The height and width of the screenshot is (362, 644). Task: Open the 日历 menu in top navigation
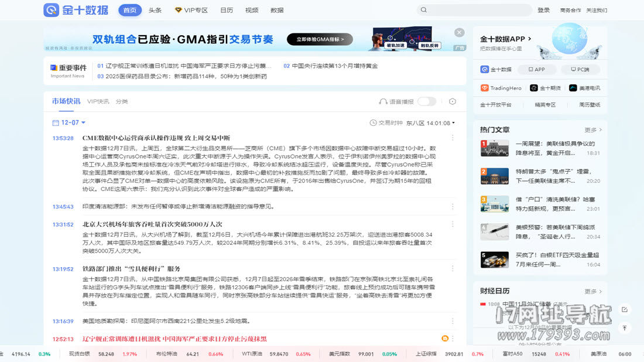[x=226, y=10]
